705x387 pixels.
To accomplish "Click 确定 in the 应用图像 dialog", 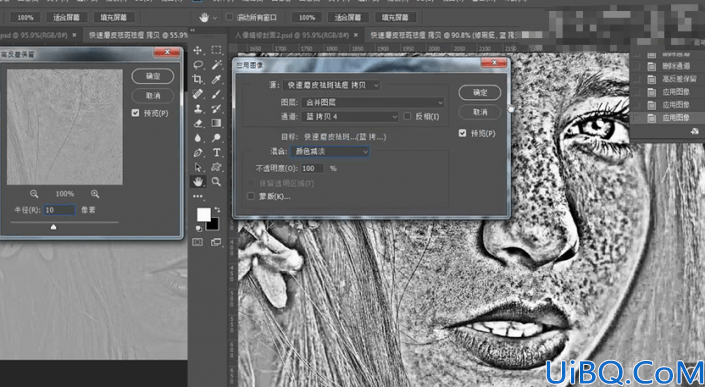I will 480,93.
